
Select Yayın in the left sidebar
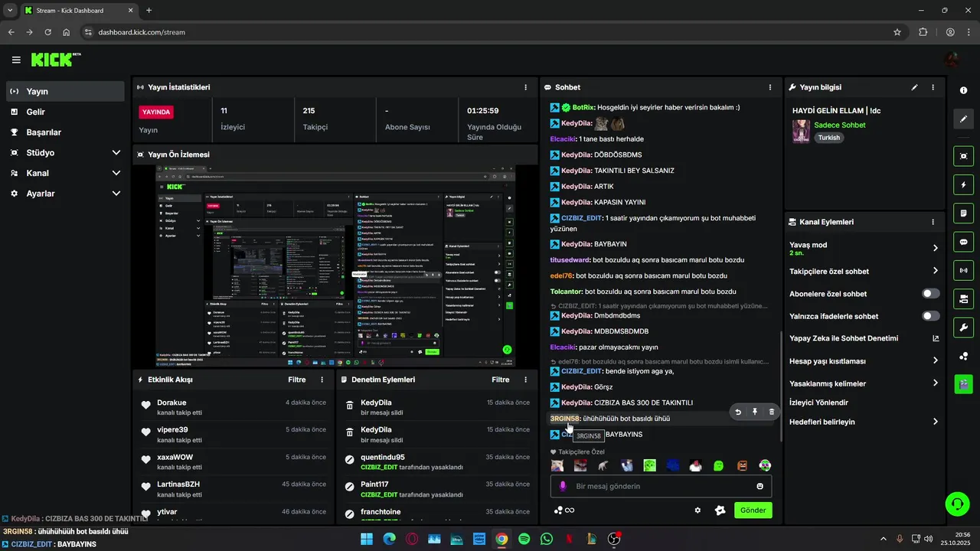65,91
